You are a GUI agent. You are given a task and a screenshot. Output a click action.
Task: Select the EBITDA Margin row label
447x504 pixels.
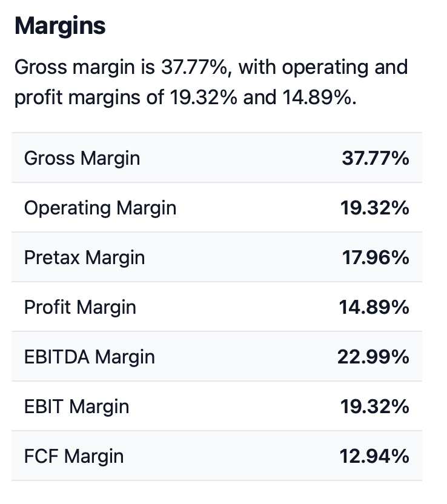click(x=89, y=357)
